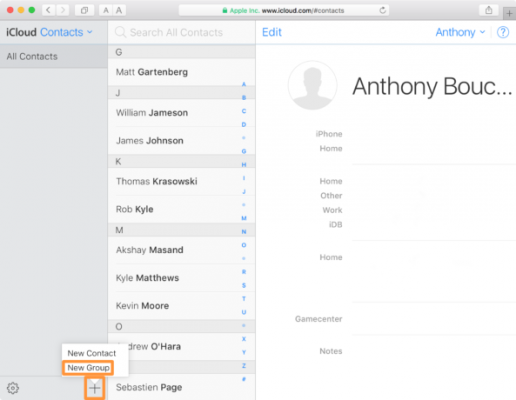516x400 pixels.
Task: Jump to letter A in index
Action: pyautogui.click(x=244, y=84)
